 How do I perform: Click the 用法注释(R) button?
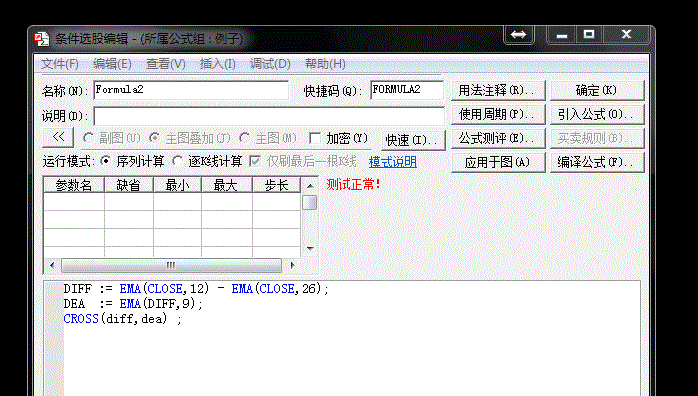coord(498,90)
